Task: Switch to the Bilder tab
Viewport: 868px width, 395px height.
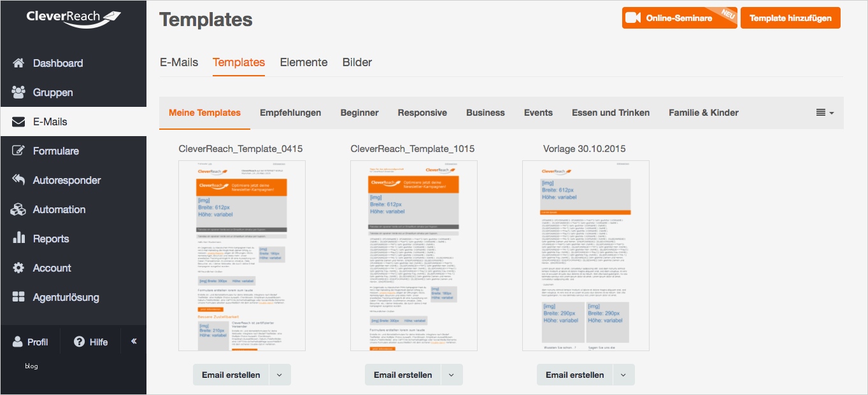Action: coord(357,62)
